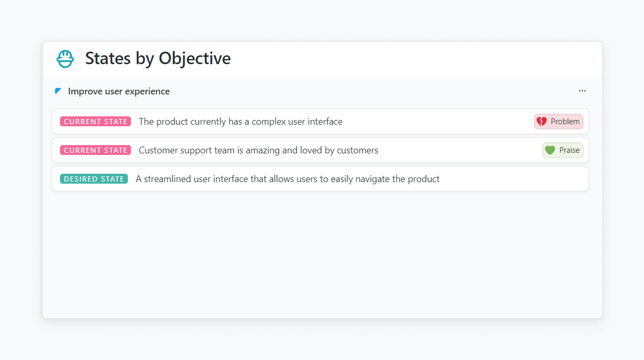The width and height of the screenshot is (644, 360).
Task: Click the blue flag objective icon
Action: (58, 91)
